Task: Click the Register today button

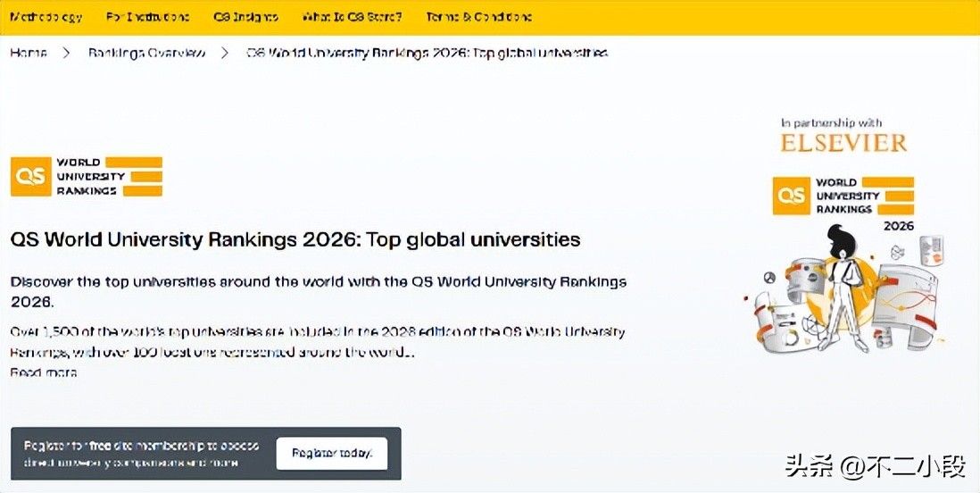Action: (332, 453)
